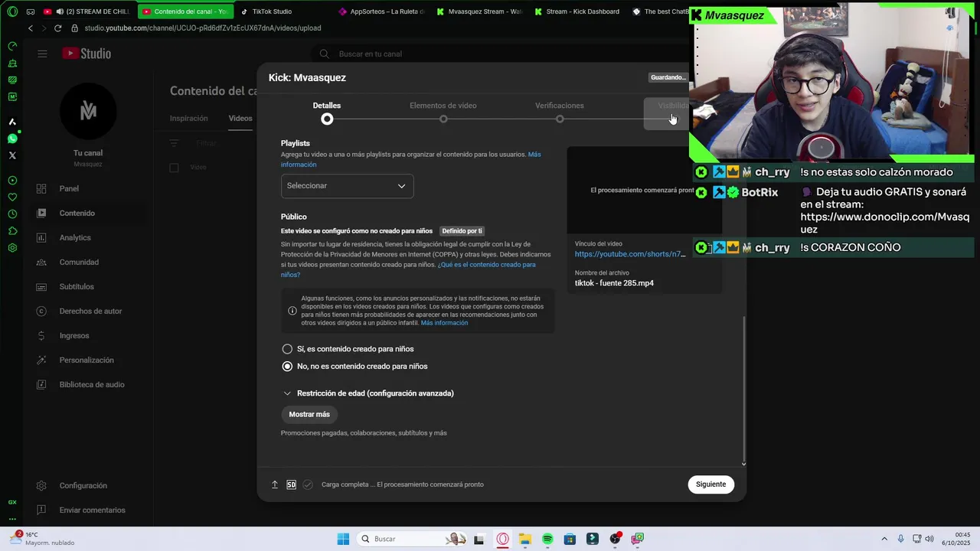Open the Opera sidebar extensions cube icon

coord(12,231)
